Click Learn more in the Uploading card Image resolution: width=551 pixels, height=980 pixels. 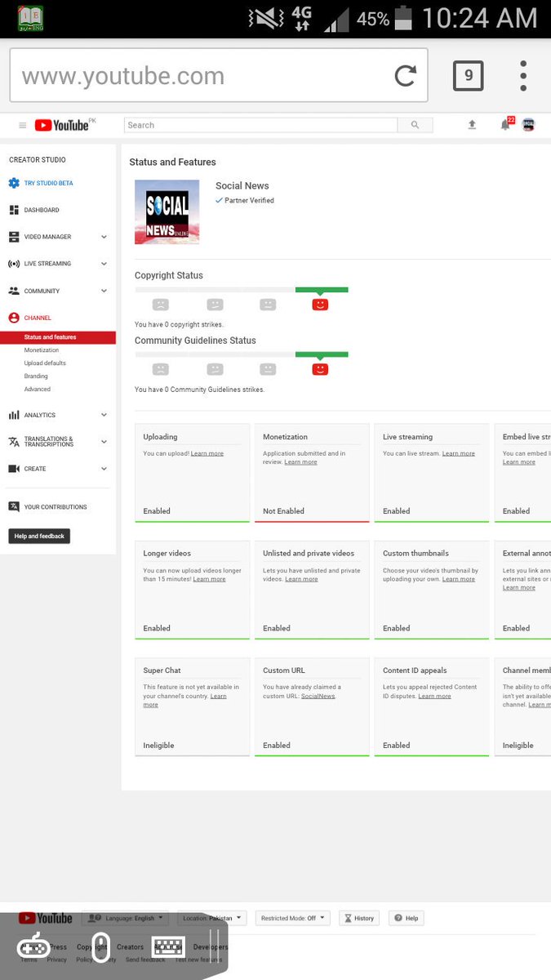pyautogui.click(x=207, y=453)
